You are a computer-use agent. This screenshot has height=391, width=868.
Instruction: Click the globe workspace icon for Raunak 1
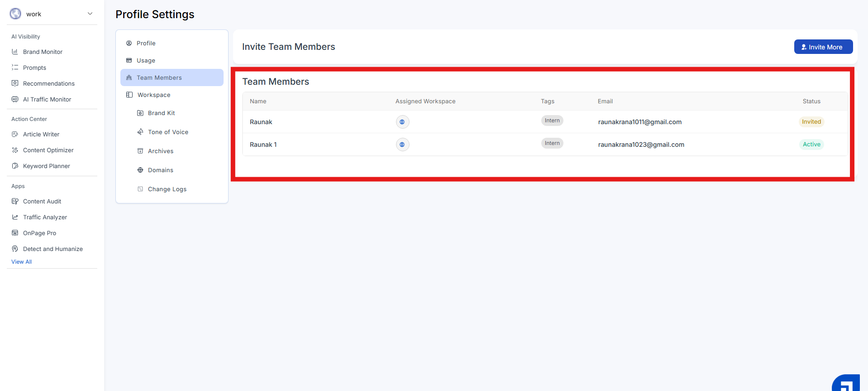402,145
